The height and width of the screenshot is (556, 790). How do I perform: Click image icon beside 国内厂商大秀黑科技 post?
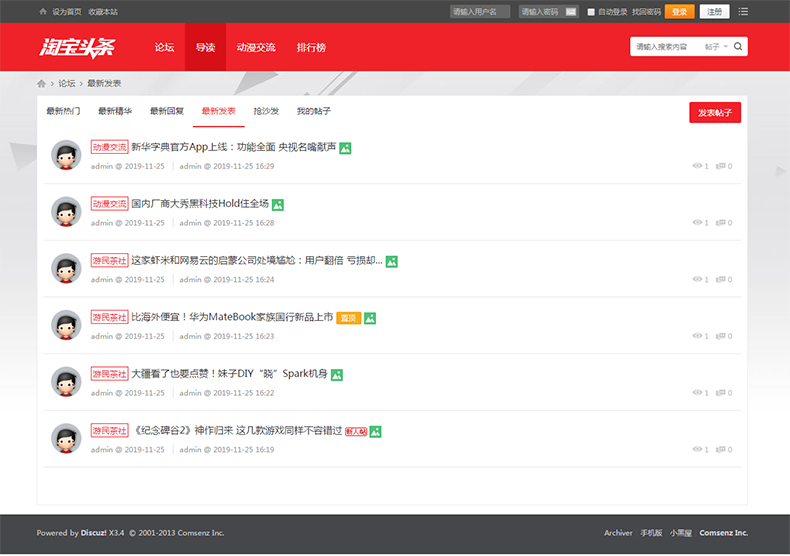(278, 205)
